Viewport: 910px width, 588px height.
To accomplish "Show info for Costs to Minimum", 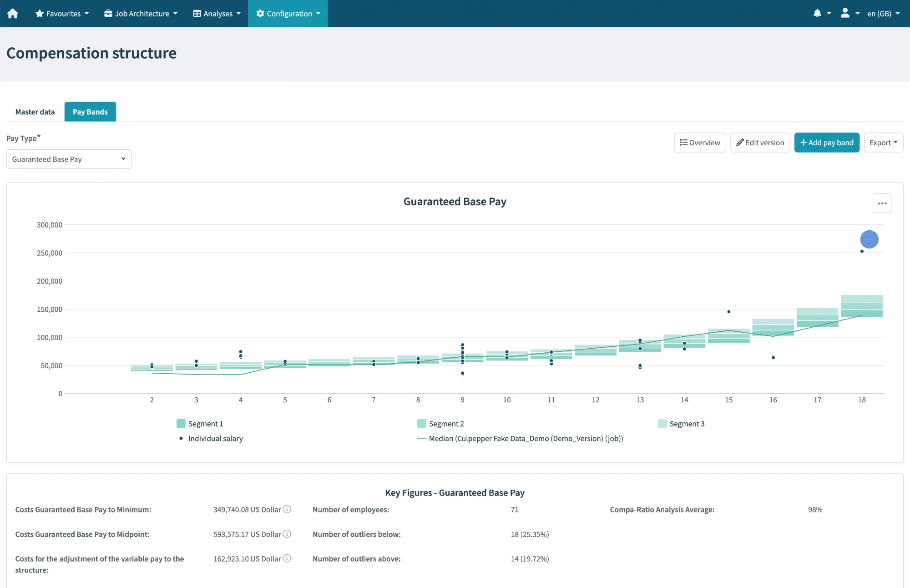I will click(x=287, y=509).
